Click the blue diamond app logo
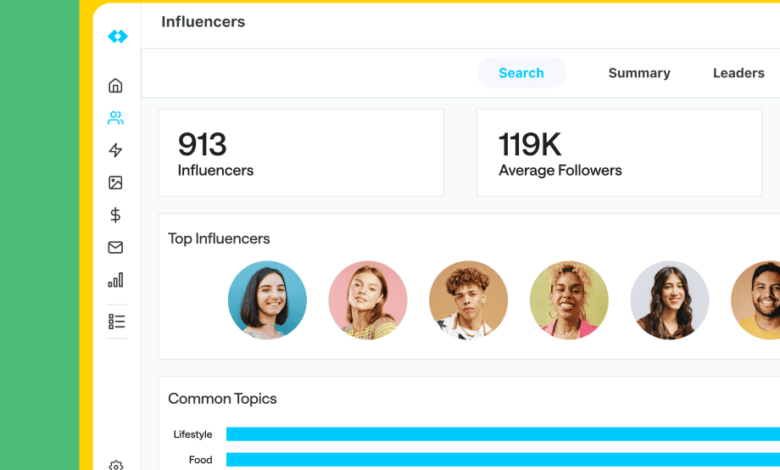Viewport: 780px width, 470px height. pyautogui.click(x=117, y=36)
